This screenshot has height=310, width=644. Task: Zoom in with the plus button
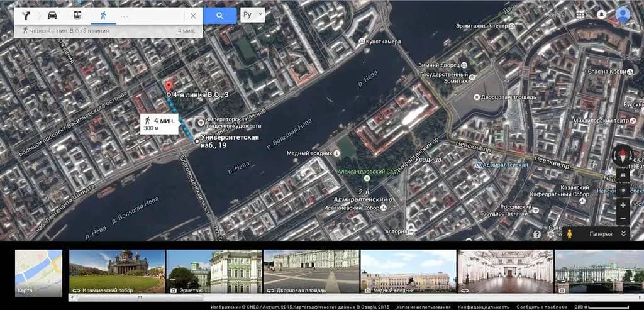click(x=623, y=205)
